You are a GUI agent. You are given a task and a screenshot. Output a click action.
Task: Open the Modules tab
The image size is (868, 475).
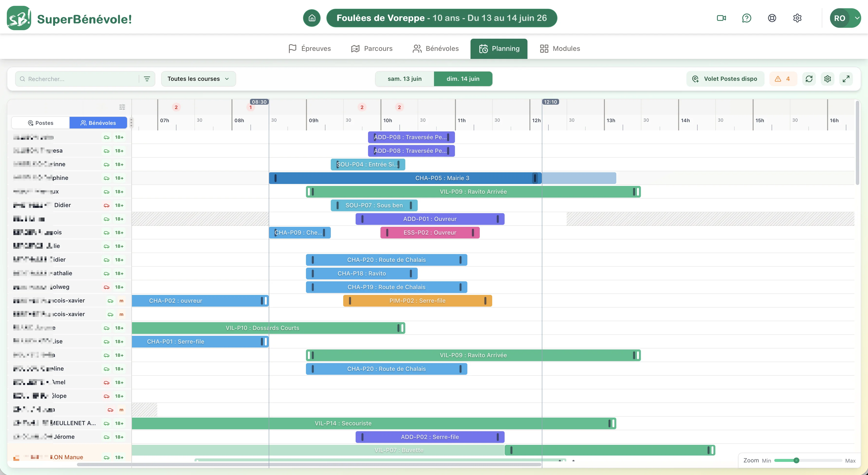pyautogui.click(x=560, y=48)
